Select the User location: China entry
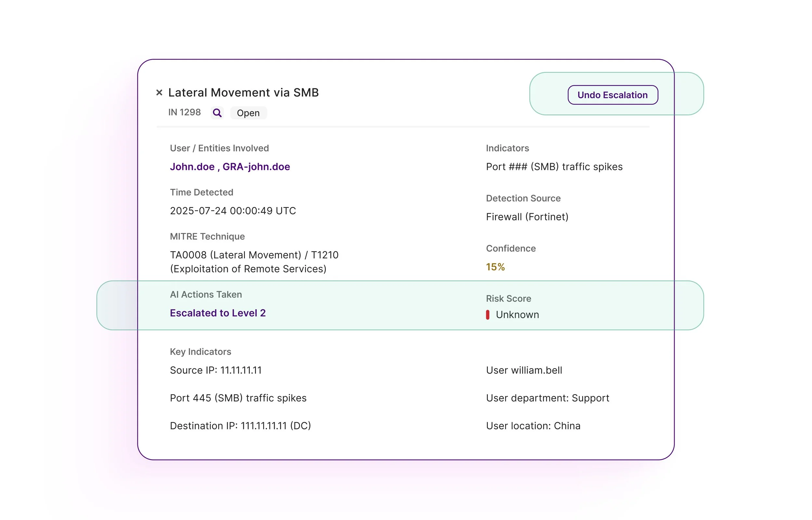The image size is (812, 520). tap(533, 426)
